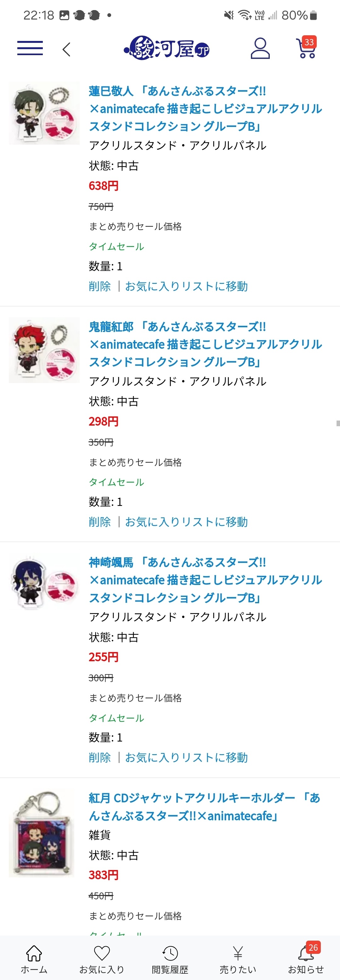
Task: Open the hamburger menu
Action: (30, 48)
